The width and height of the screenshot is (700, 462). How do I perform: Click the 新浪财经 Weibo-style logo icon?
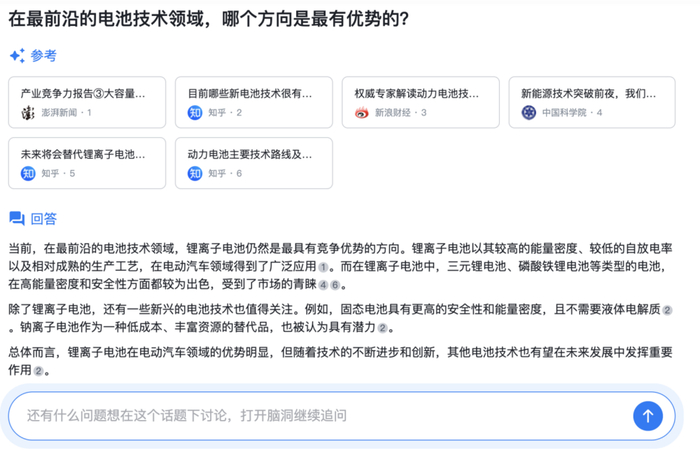[x=362, y=113]
